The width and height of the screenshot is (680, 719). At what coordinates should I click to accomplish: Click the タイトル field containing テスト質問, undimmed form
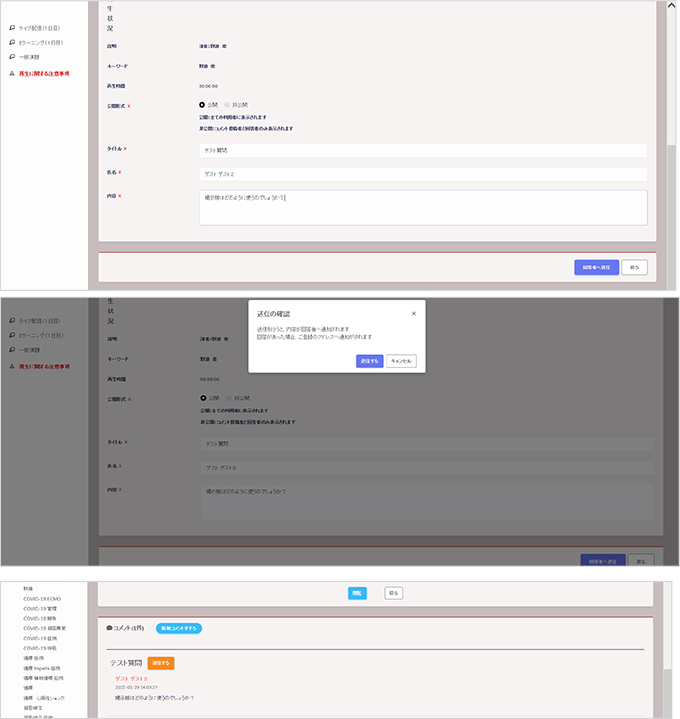pos(422,150)
